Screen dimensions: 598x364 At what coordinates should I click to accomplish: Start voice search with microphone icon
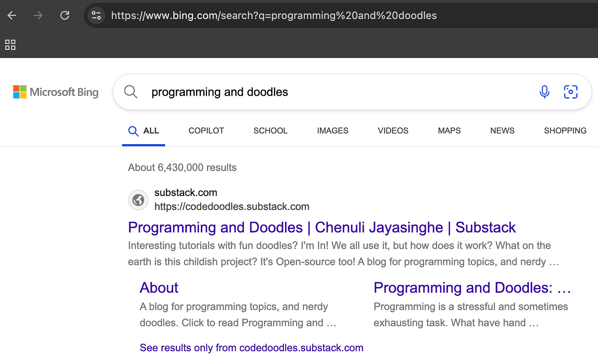(x=545, y=92)
